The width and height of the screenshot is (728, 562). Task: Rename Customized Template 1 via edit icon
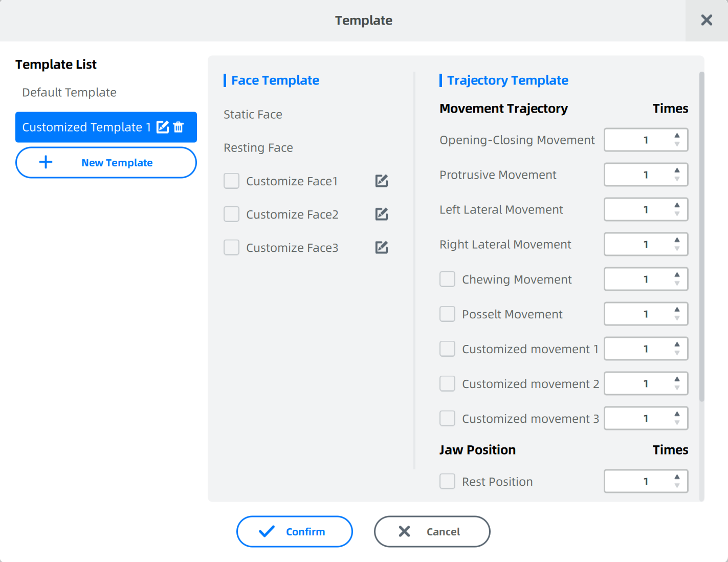[163, 127]
